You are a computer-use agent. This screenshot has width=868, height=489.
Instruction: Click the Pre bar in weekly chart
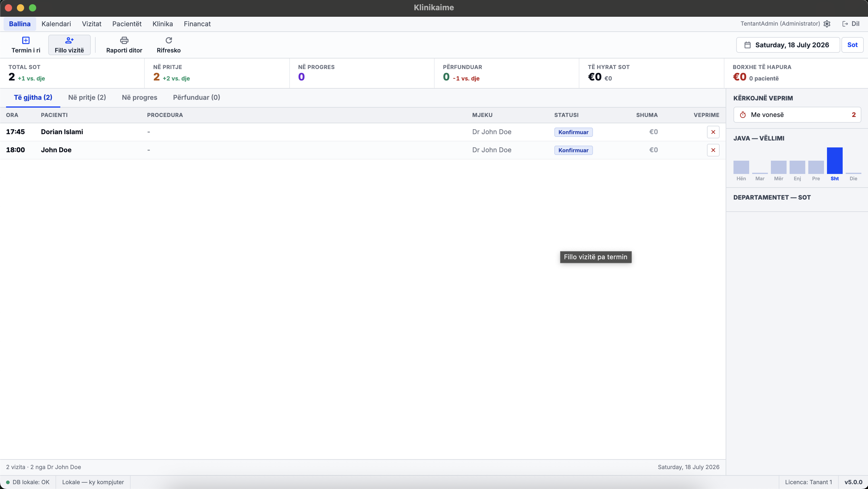click(x=816, y=167)
